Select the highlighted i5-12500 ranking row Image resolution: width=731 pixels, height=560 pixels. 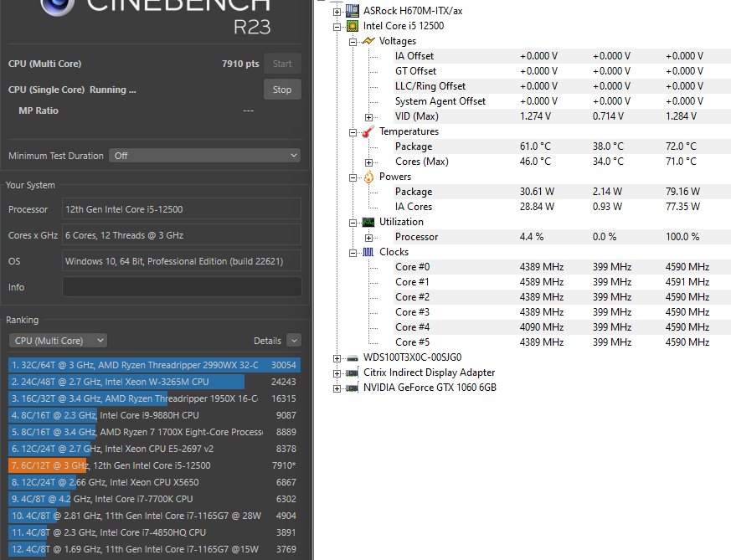[154, 465]
